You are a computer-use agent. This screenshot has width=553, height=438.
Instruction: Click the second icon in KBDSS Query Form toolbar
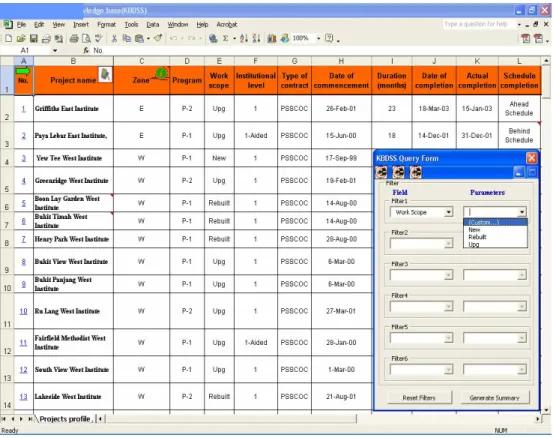[x=399, y=172]
